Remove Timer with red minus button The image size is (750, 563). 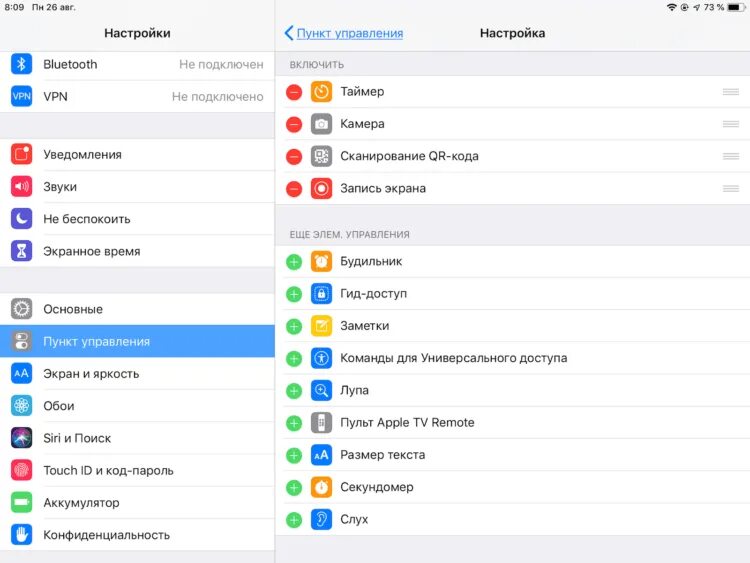(x=294, y=92)
